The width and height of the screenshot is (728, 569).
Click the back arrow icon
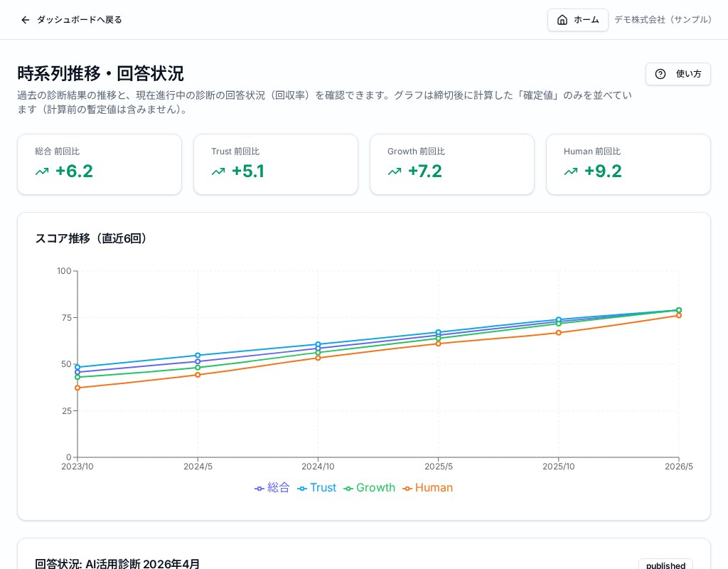26,20
